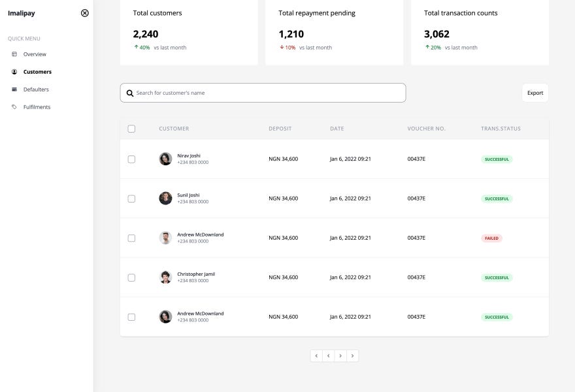Open Nirav Joshi's profile picture
This screenshot has width=575, height=392.
165,158
